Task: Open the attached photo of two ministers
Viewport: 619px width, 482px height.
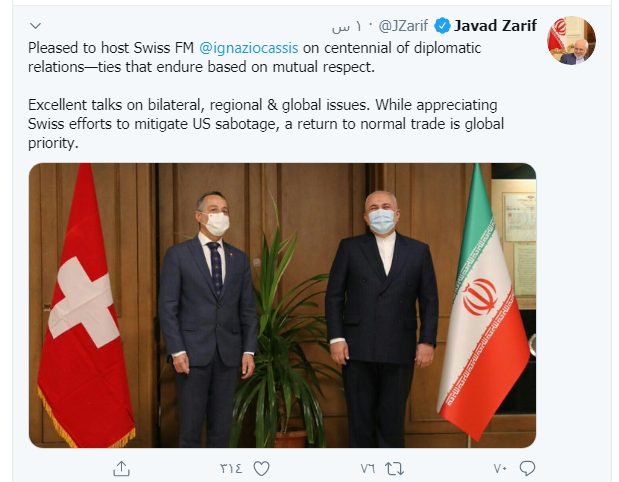Action: tap(282, 305)
